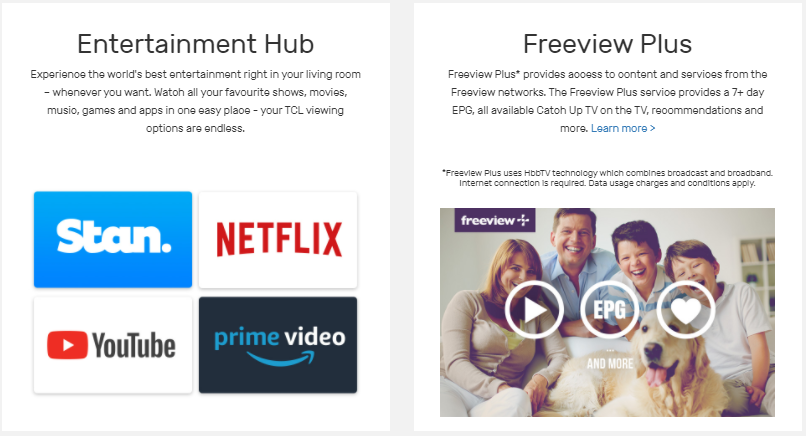Select the Netflix app tile
This screenshot has height=436, width=806.
[278, 240]
